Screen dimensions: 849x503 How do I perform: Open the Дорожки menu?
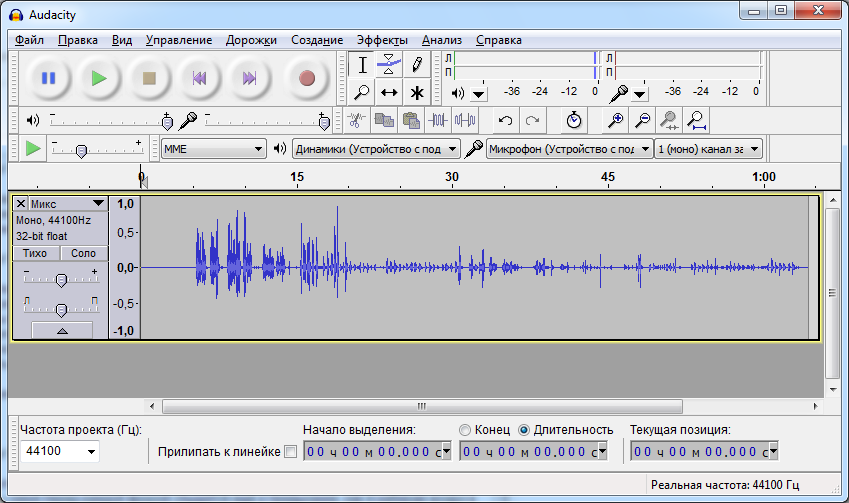click(251, 40)
